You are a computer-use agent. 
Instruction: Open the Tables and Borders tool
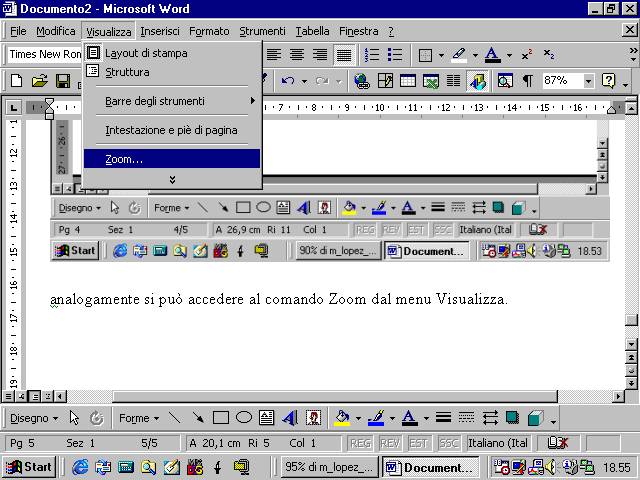pyautogui.click(x=385, y=81)
